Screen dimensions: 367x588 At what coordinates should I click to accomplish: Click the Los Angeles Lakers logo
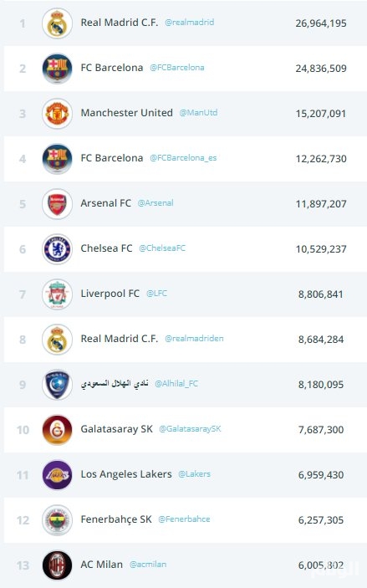pos(57,475)
